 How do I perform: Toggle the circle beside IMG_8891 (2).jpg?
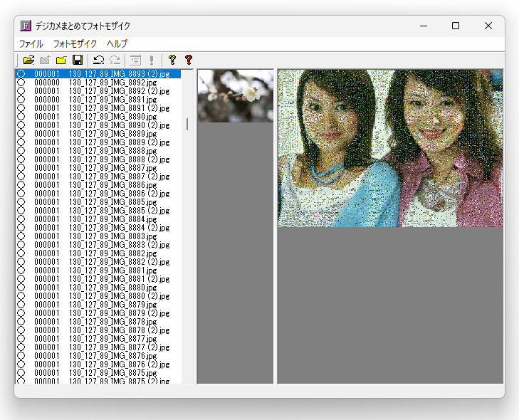click(21, 108)
